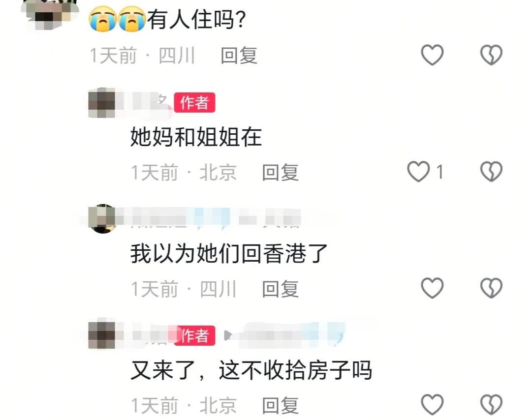Tap 回复 under '她妈和姐姐在'
Viewport: 531px width, 420px height.
280,172
